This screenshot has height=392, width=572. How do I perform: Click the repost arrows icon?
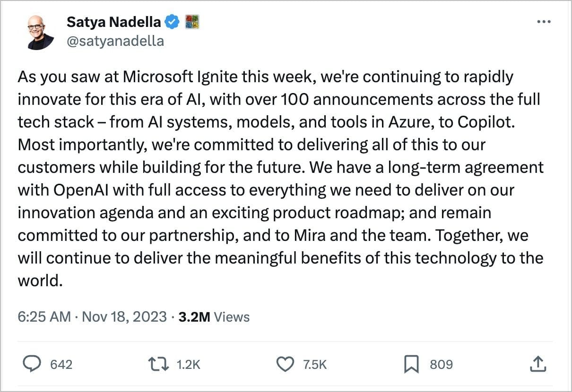(158, 364)
